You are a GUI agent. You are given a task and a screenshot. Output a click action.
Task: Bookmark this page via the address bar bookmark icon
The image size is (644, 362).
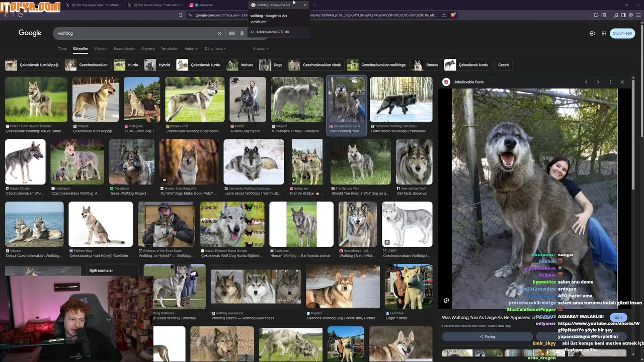click(180, 15)
